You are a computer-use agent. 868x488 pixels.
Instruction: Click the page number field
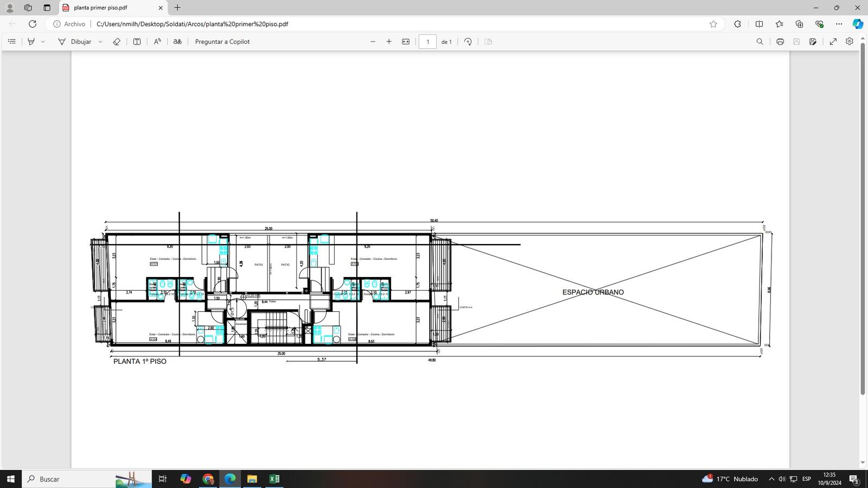[427, 42]
